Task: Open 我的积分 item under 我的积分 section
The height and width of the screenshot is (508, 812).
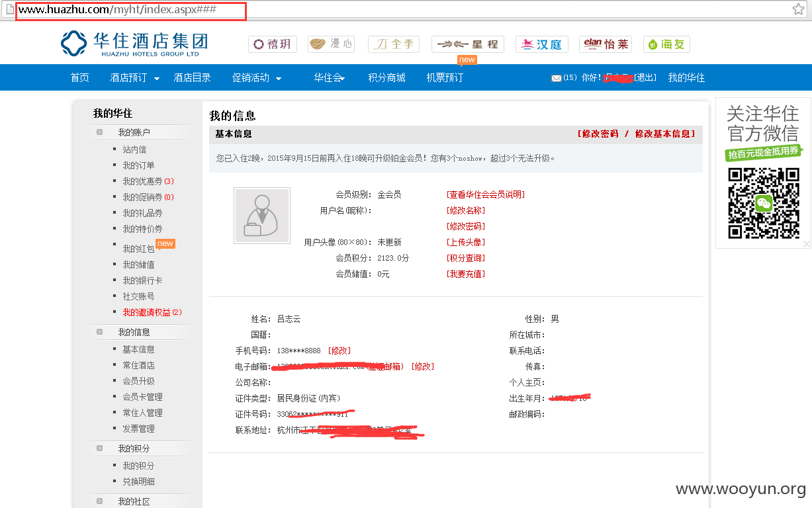Action: pyautogui.click(x=138, y=466)
